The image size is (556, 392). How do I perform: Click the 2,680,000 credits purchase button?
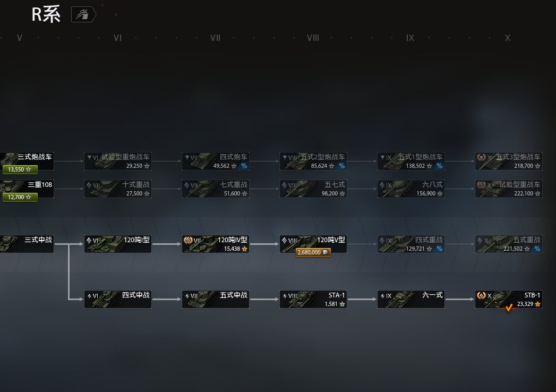click(313, 252)
